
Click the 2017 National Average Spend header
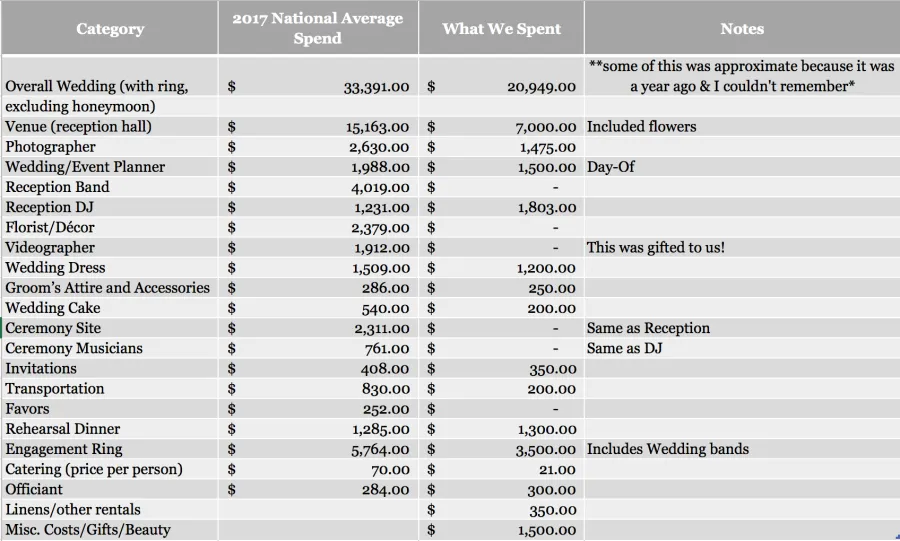pyautogui.click(x=318, y=28)
